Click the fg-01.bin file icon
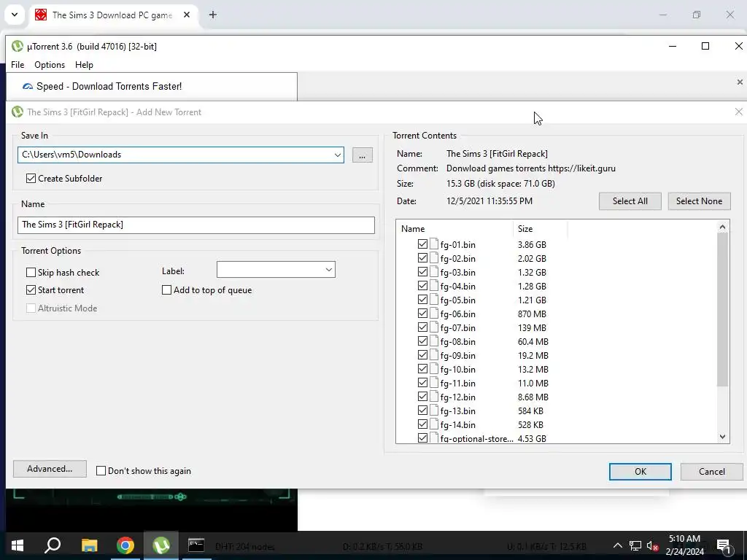 434,244
